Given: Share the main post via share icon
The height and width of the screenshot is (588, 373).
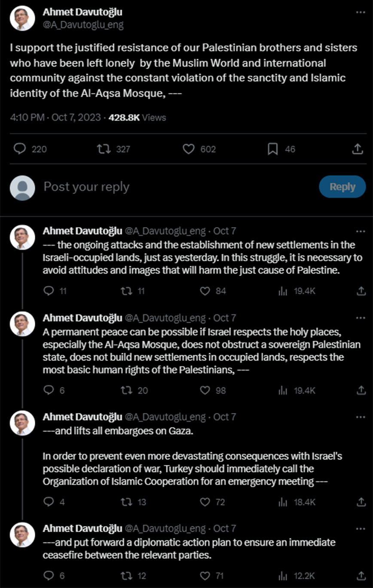Looking at the screenshot, I should [357, 149].
